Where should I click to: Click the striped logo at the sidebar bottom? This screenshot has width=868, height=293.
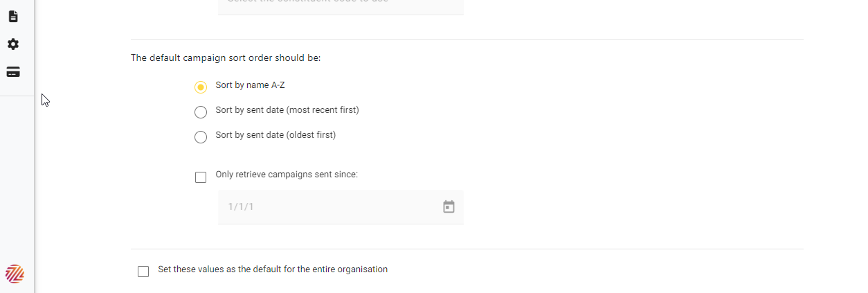click(15, 274)
